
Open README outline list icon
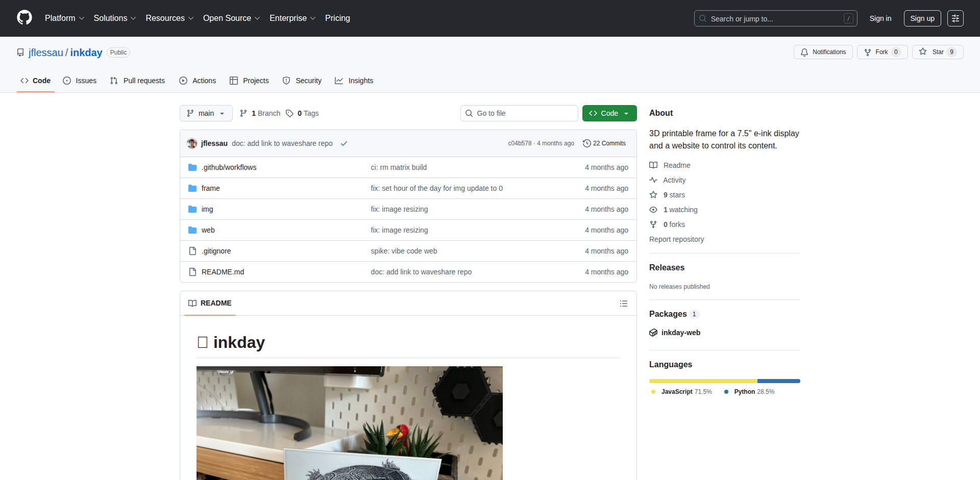624,304
